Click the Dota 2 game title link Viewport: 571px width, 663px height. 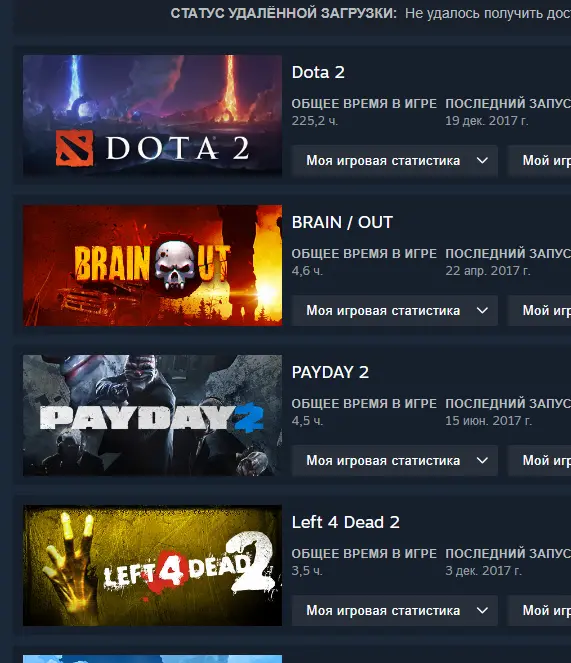pyautogui.click(x=318, y=72)
